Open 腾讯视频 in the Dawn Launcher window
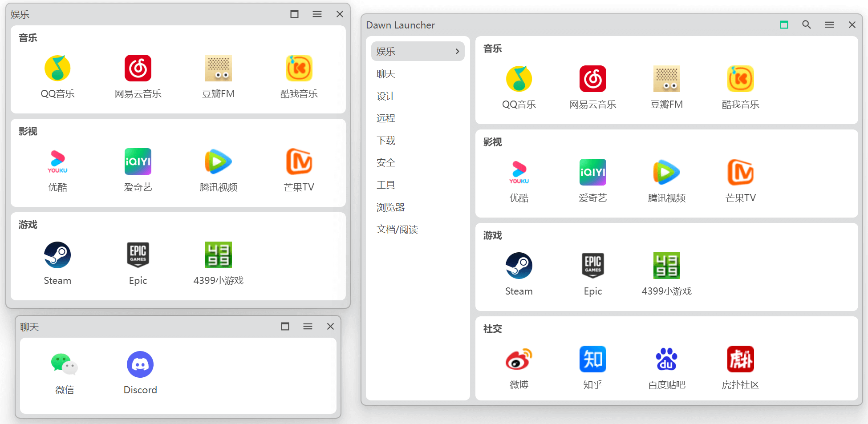 [667, 181]
